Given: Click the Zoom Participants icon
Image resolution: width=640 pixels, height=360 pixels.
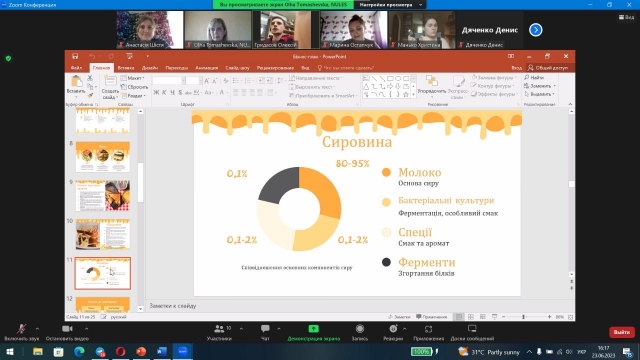Looking at the screenshot, I should 219,329.
